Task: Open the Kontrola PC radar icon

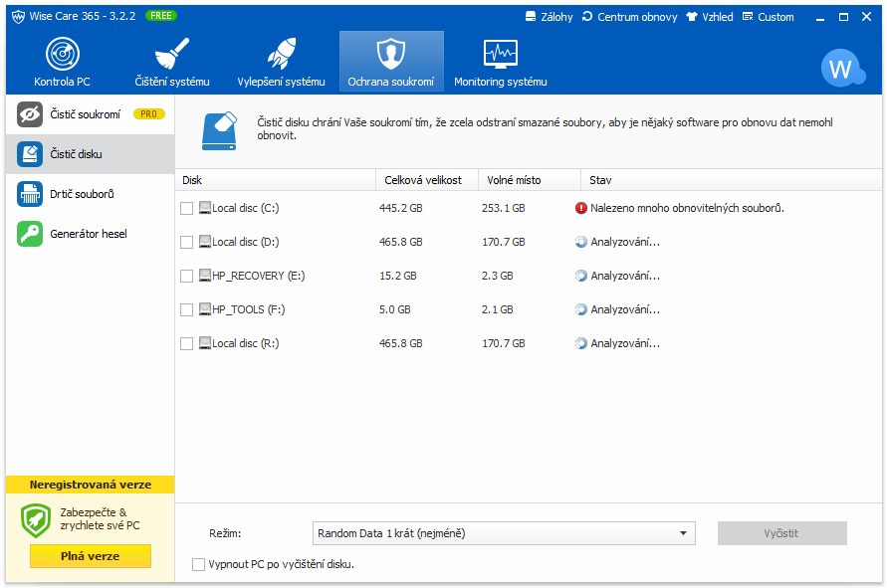Action: click(x=63, y=54)
